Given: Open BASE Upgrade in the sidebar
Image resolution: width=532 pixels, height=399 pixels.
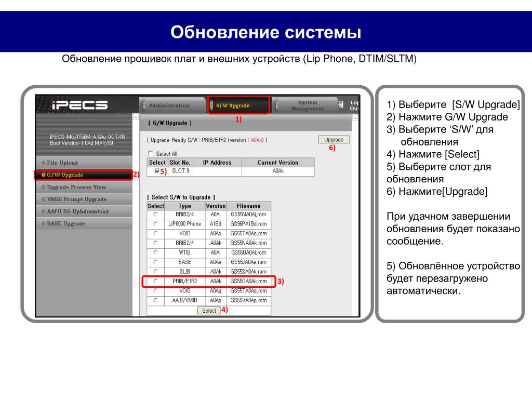Looking at the screenshot, I should (84, 223).
